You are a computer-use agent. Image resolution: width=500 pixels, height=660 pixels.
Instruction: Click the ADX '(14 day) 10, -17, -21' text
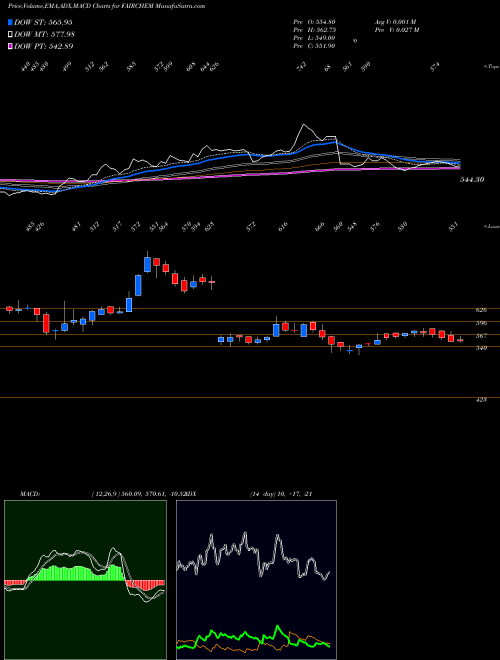(x=281, y=494)
